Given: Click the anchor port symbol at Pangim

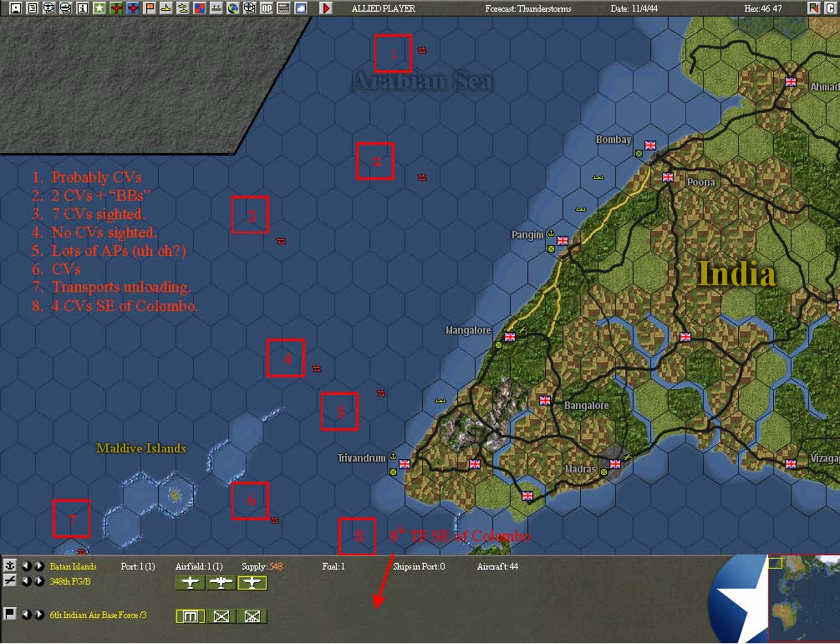Looking at the screenshot, I should 550,233.
